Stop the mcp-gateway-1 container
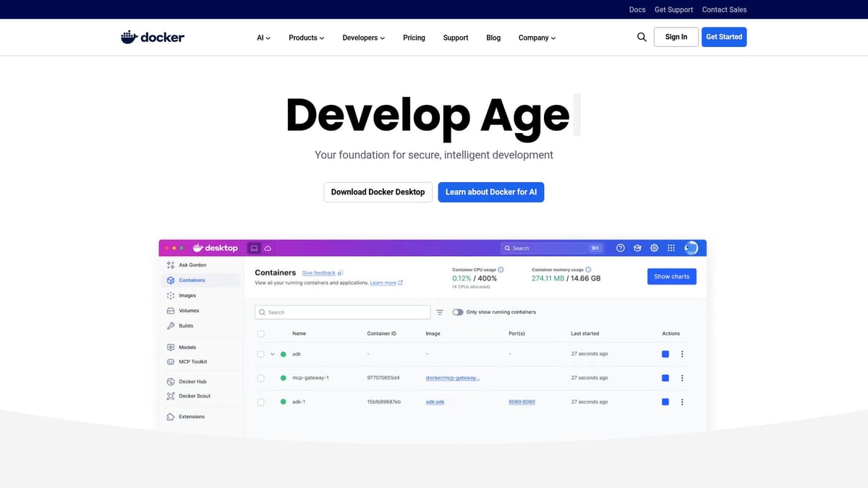 665,378
